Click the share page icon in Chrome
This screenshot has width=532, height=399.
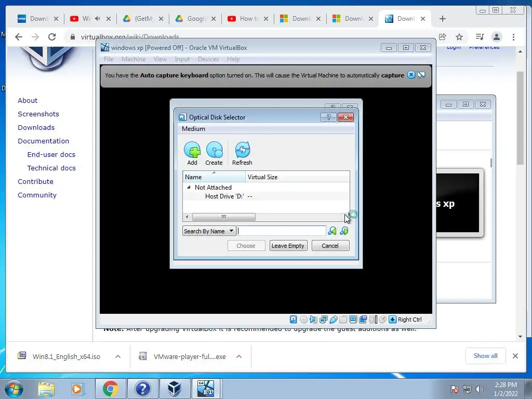click(x=443, y=37)
